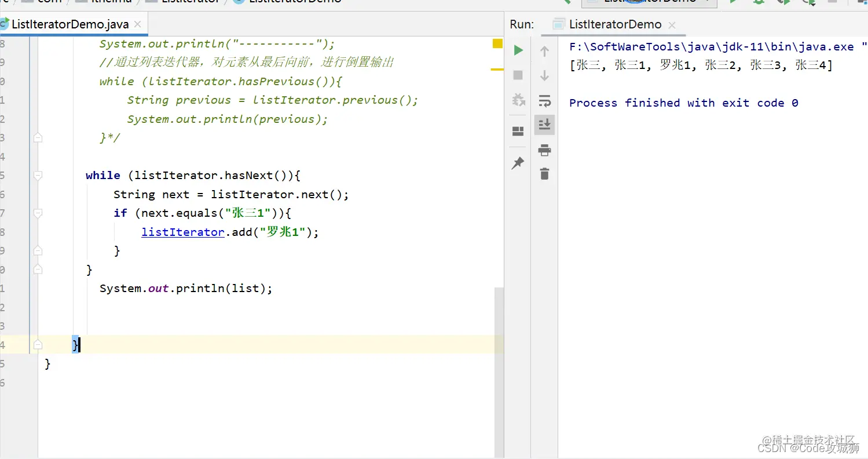868x459 pixels.
Task: Pin the Run tab using the pin icon
Action: [x=518, y=163]
